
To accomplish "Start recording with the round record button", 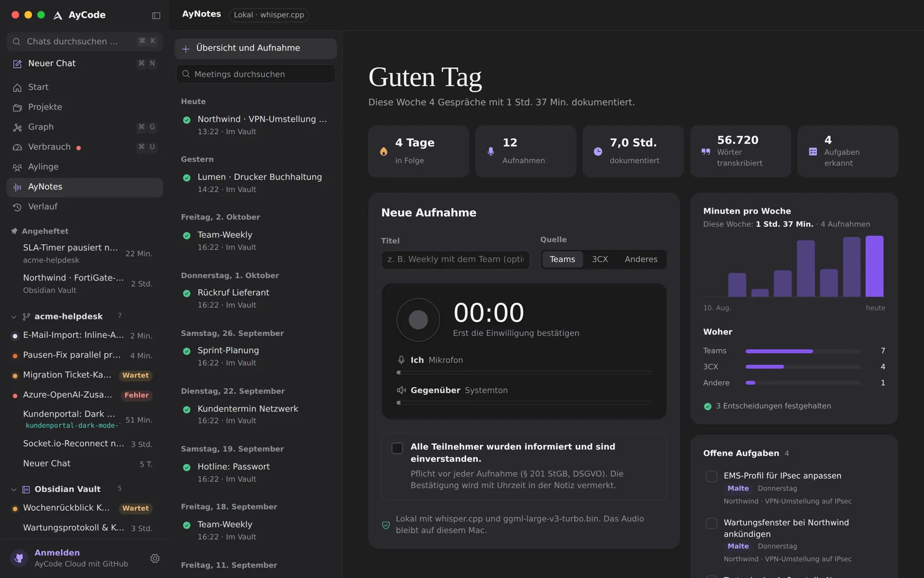I will [418, 320].
